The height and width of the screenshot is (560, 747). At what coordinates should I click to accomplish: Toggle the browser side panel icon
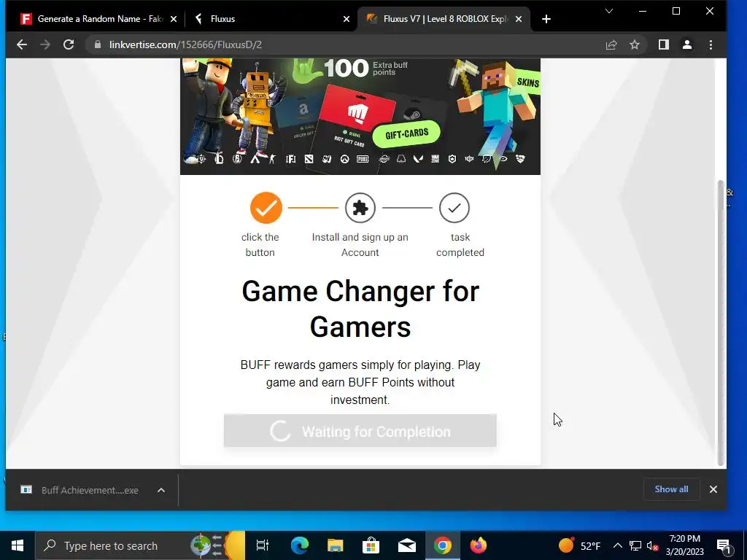664,44
